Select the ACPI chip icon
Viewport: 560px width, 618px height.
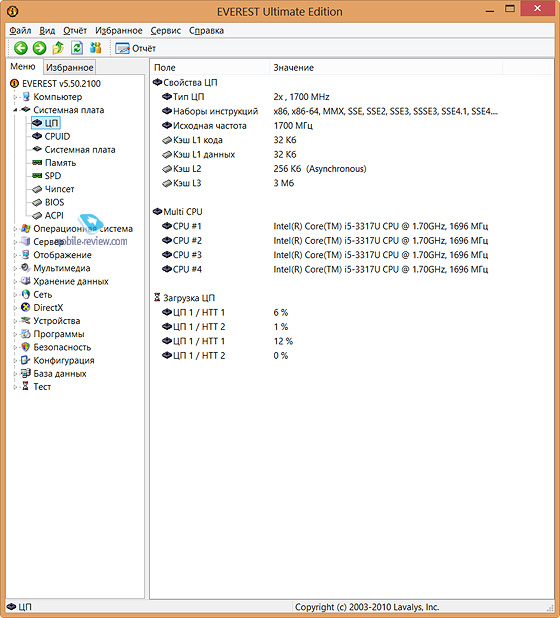[37, 216]
